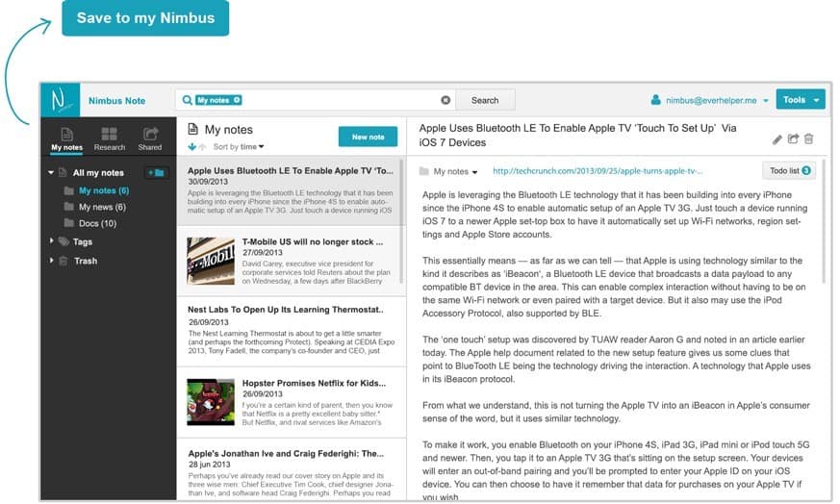Clear the search field with the X icon
This screenshot has width=840, height=504.
(445, 100)
